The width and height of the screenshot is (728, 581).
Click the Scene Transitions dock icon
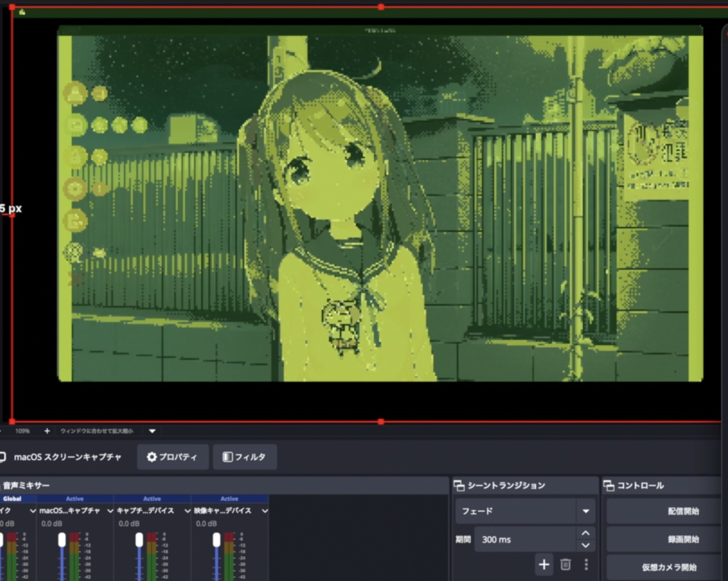[459, 486]
